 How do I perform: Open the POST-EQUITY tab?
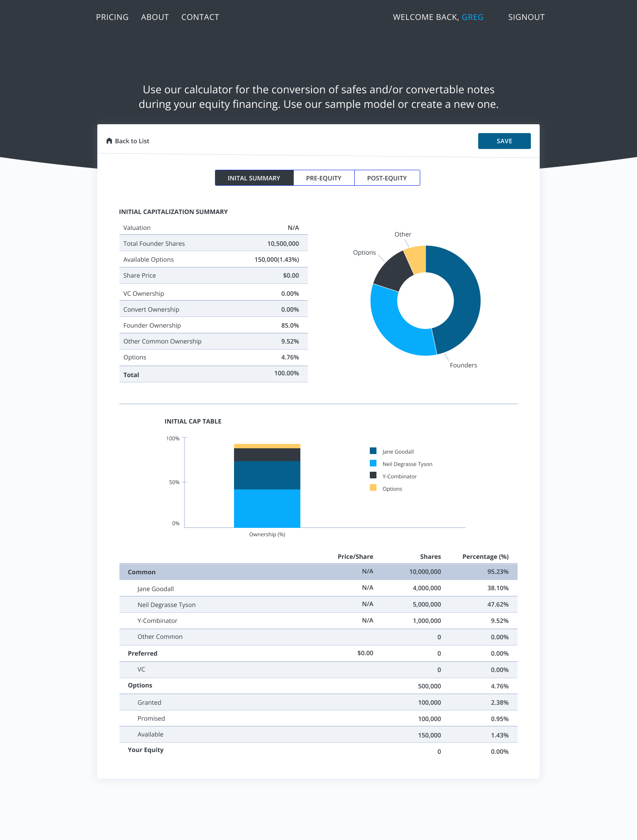click(x=387, y=178)
